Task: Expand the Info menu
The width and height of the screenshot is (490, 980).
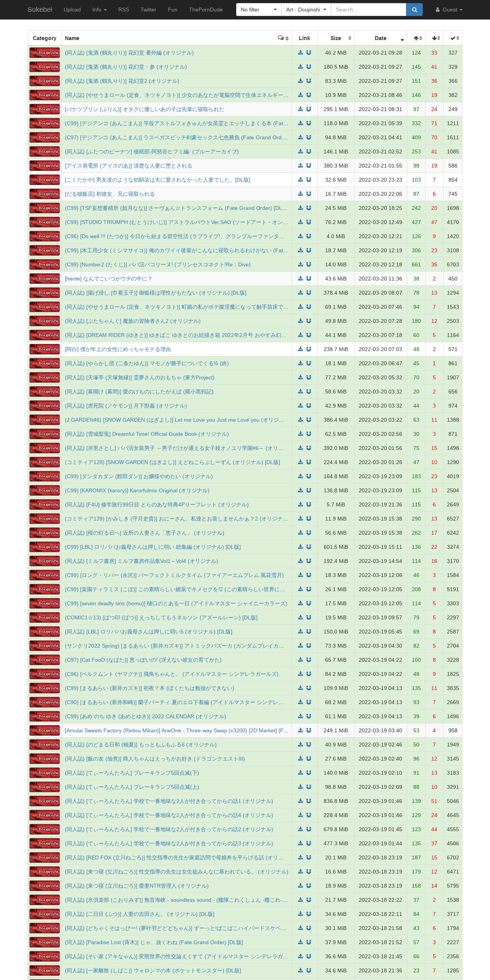Action: [99, 10]
